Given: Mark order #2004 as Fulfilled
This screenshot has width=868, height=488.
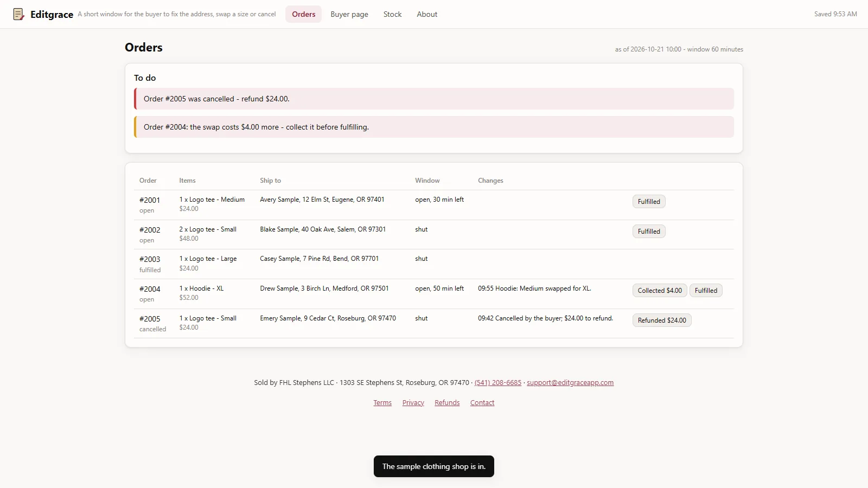Looking at the screenshot, I should pyautogui.click(x=706, y=291).
